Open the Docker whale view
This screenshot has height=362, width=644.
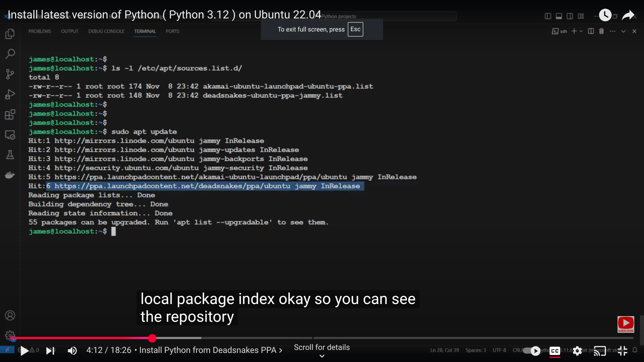pos(10,175)
